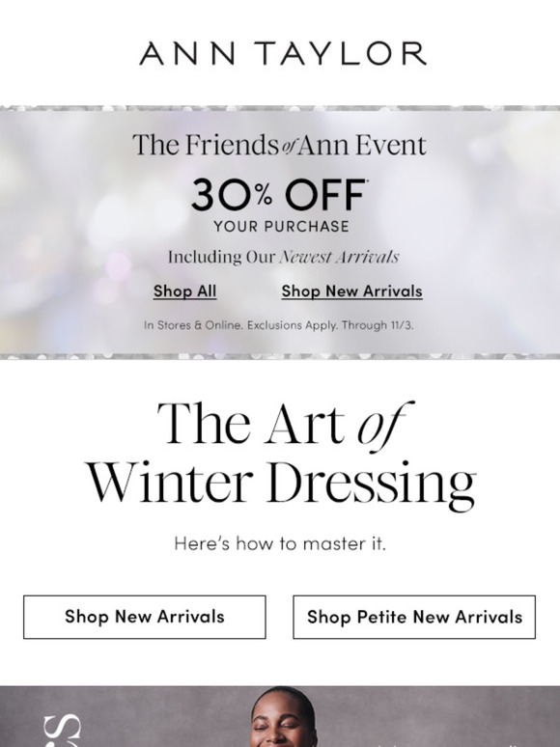The width and height of the screenshot is (560, 747).
Task: Click the Here's how to master it subtitle
Action: tap(280, 543)
